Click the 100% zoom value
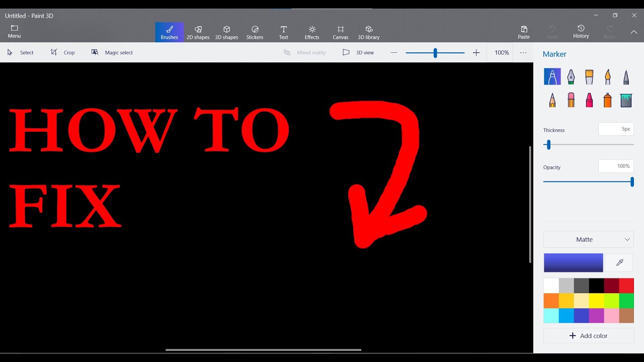Image resolution: width=644 pixels, height=362 pixels. coord(502,52)
